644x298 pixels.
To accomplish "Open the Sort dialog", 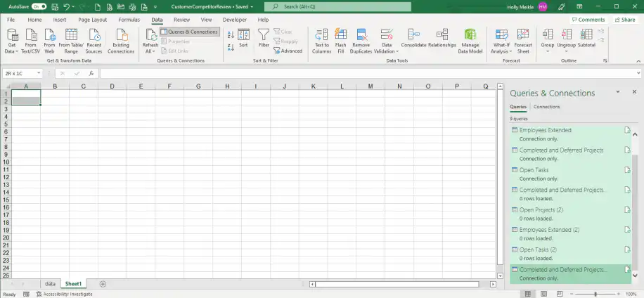I will click(x=243, y=39).
